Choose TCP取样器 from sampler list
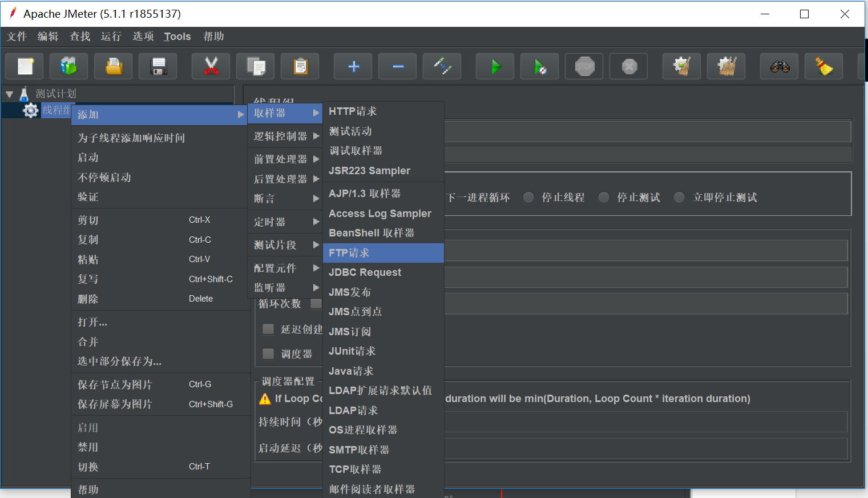This screenshot has width=868, height=498. (383, 469)
